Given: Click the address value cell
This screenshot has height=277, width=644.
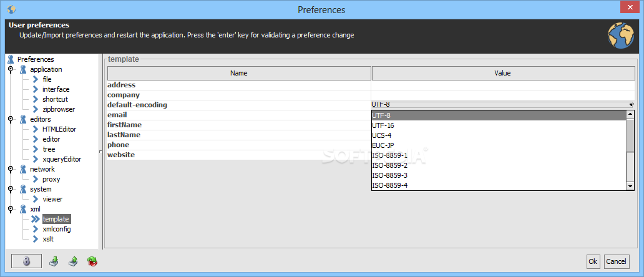Looking at the screenshot, I should pos(503,85).
